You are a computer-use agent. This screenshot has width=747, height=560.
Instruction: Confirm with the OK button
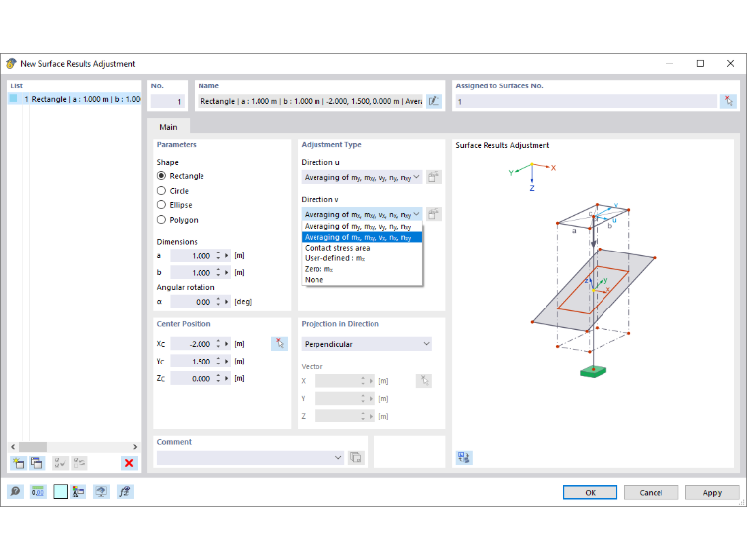[590, 493]
